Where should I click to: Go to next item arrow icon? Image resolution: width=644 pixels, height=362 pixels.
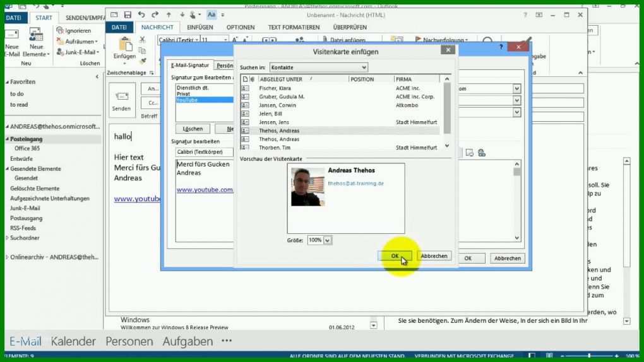pos(182,15)
